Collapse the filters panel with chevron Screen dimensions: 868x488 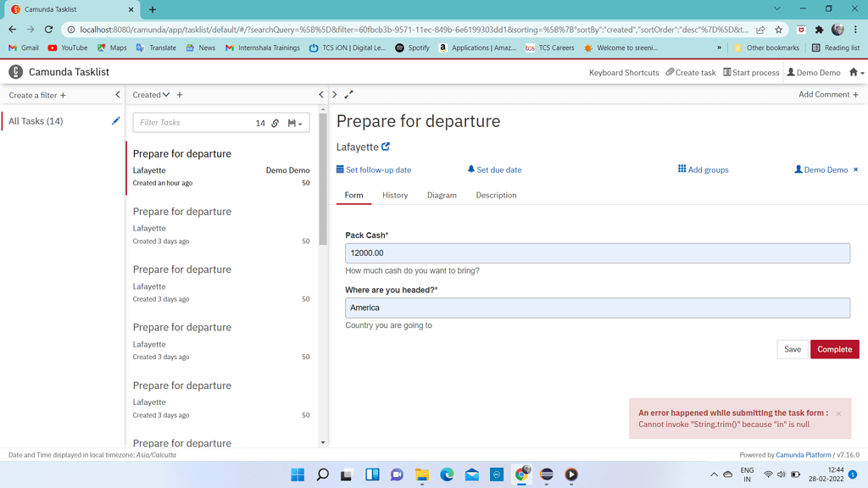coord(118,95)
